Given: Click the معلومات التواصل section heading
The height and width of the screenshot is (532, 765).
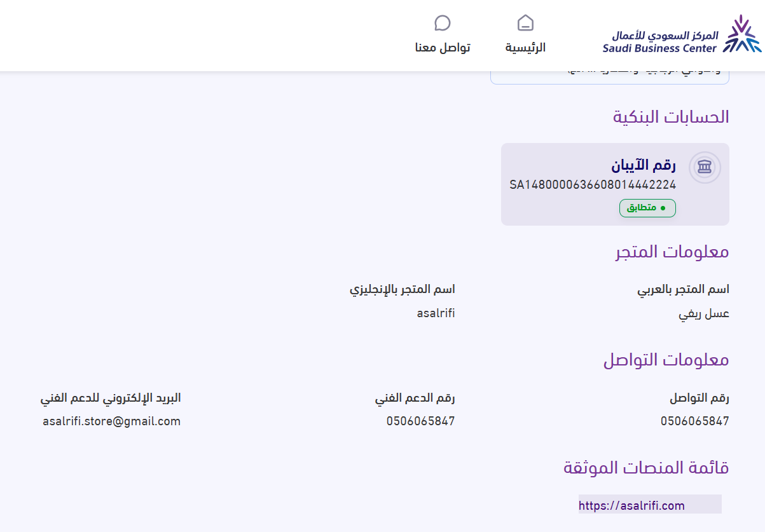Looking at the screenshot, I should (666, 360).
